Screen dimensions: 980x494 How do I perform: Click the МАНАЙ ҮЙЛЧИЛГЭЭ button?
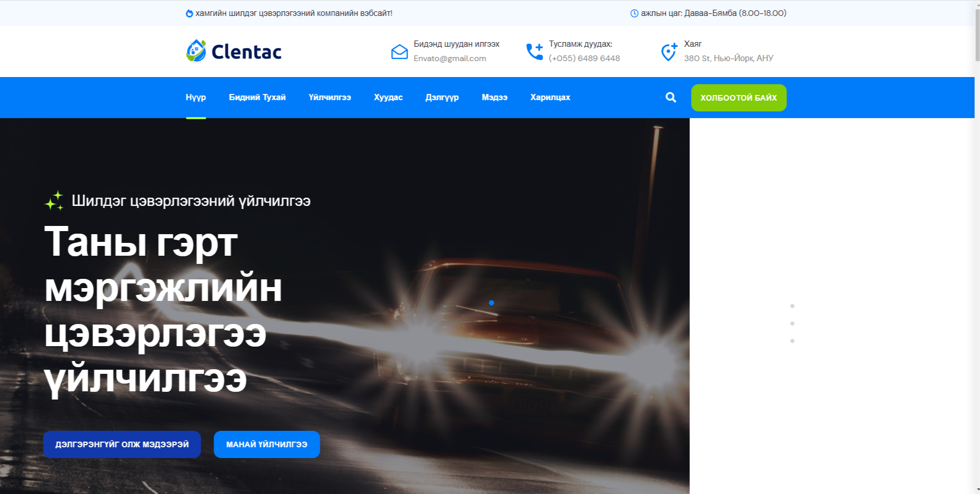pos(267,444)
